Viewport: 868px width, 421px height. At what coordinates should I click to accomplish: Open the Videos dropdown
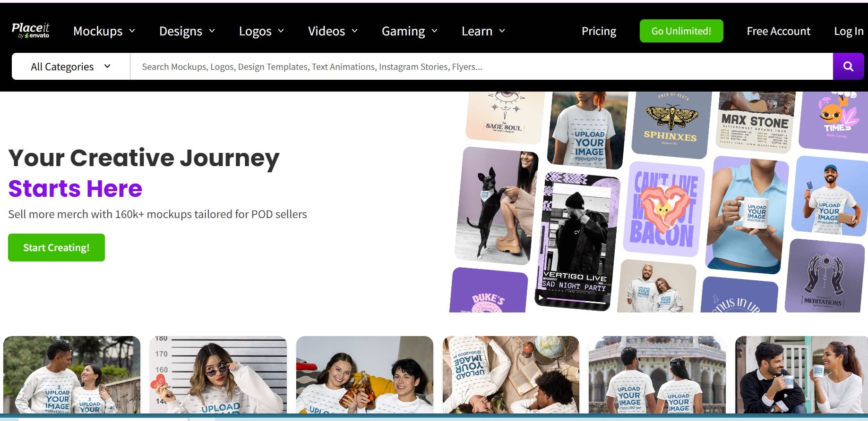point(333,31)
